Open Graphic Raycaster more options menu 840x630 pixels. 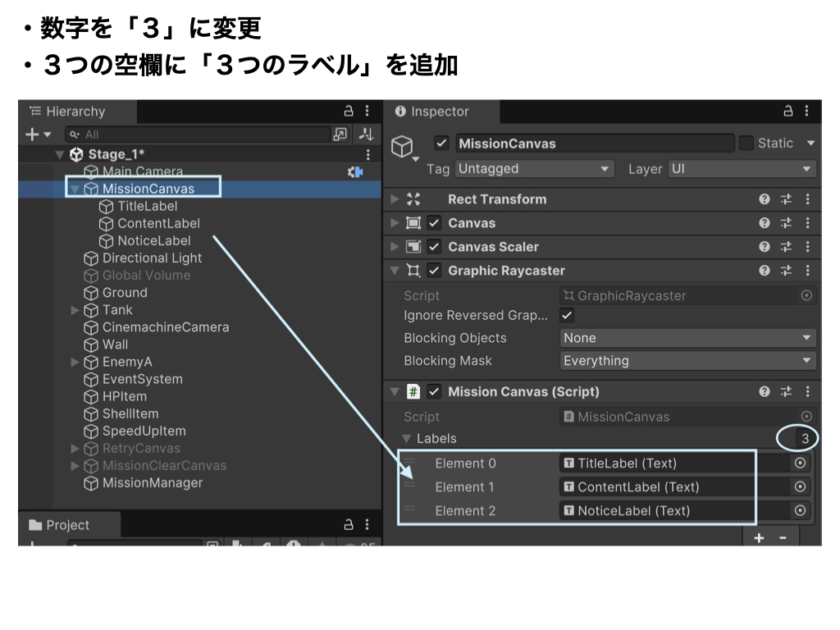(807, 271)
